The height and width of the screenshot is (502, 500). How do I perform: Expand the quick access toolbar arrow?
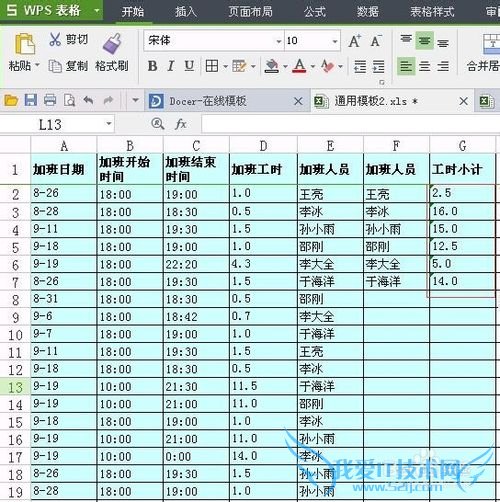[135, 100]
